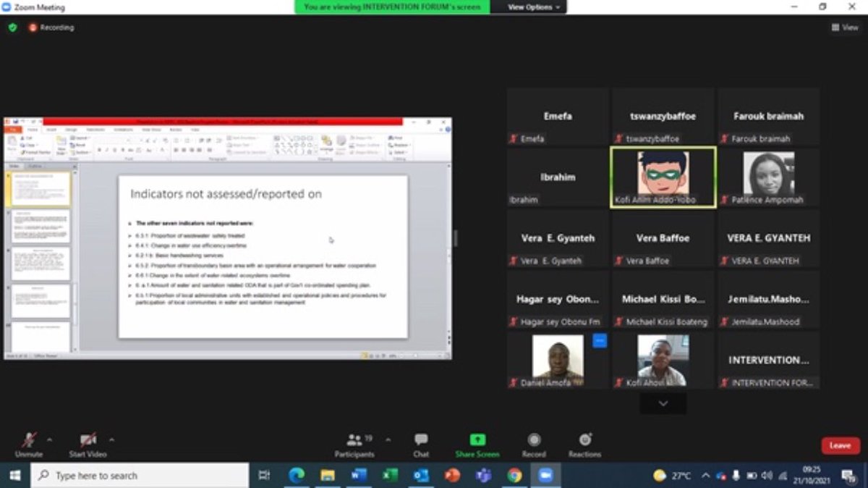Viewport: 868px width, 488px height.
Task: Open the Windows notification center icon
Action: (848, 476)
